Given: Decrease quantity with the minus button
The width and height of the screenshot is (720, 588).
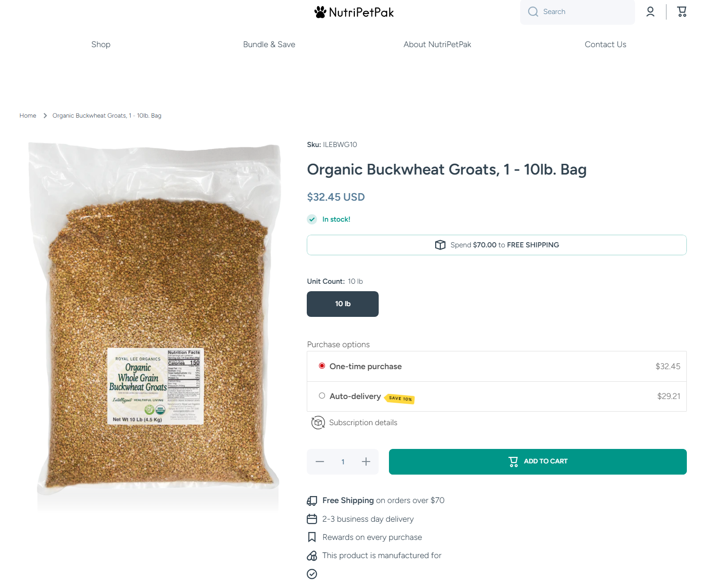Looking at the screenshot, I should tap(320, 462).
